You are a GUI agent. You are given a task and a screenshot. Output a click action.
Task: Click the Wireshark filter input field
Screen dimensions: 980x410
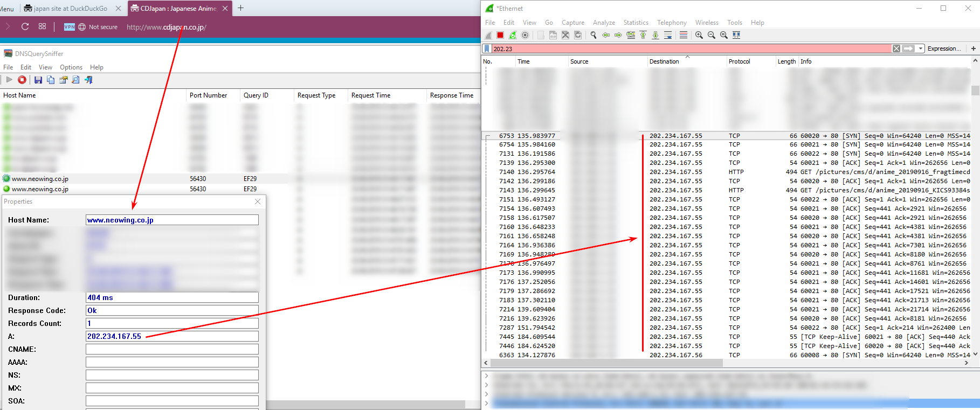coord(691,48)
